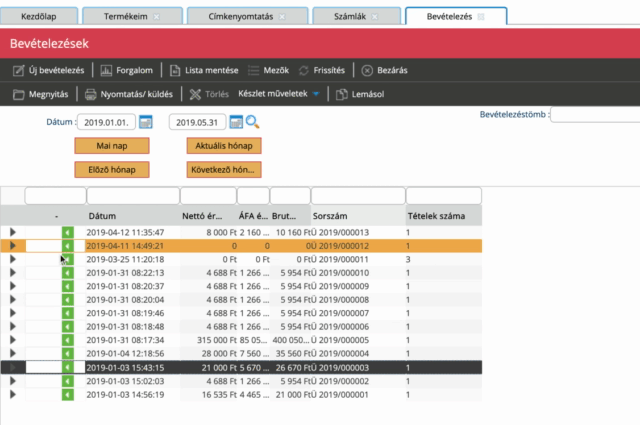This screenshot has height=425, width=640.
Task: Click the Aktuális hónap button
Action: [x=224, y=146]
